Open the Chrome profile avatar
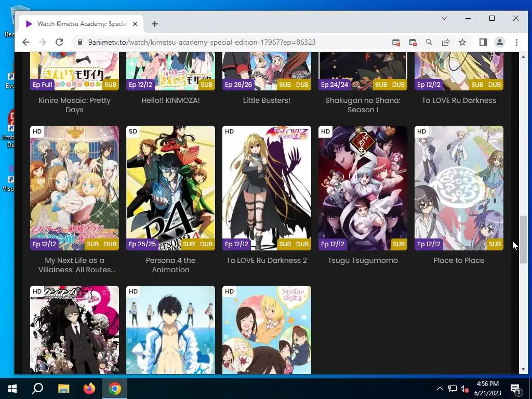 click(500, 42)
